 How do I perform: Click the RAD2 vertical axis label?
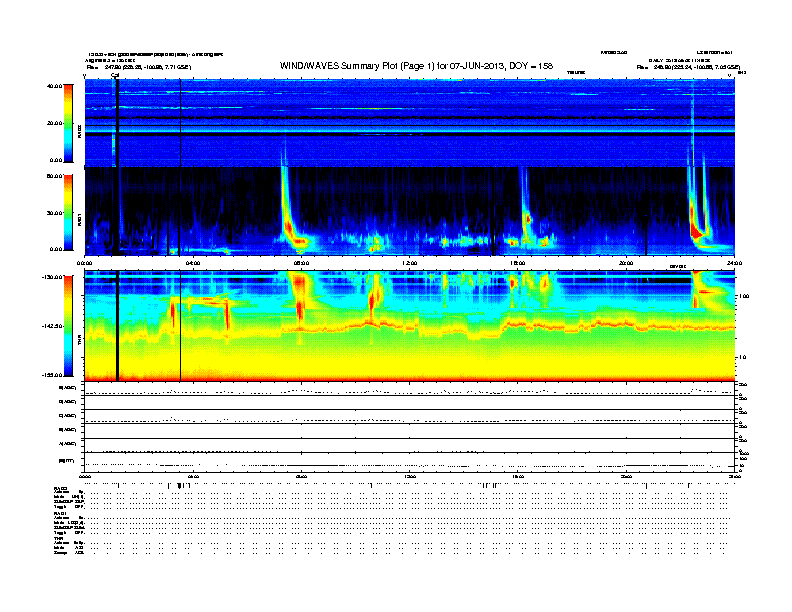click(x=79, y=132)
